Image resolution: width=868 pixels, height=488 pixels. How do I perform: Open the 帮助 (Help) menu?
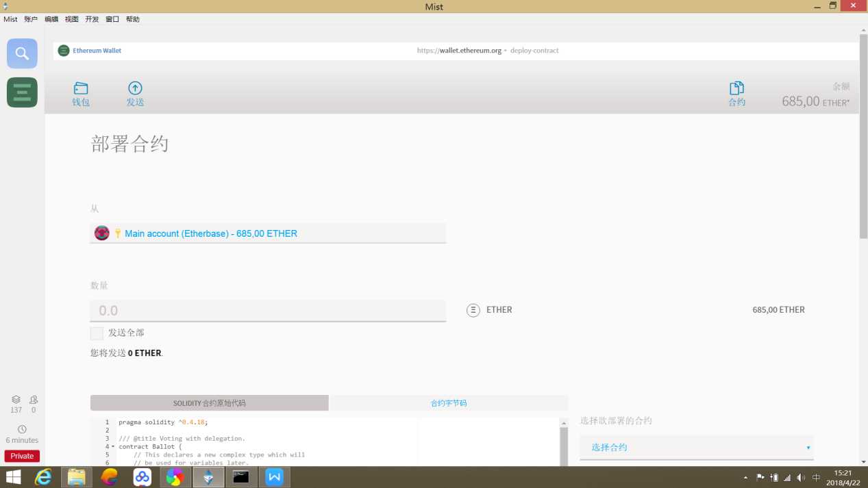tap(133, 19)
